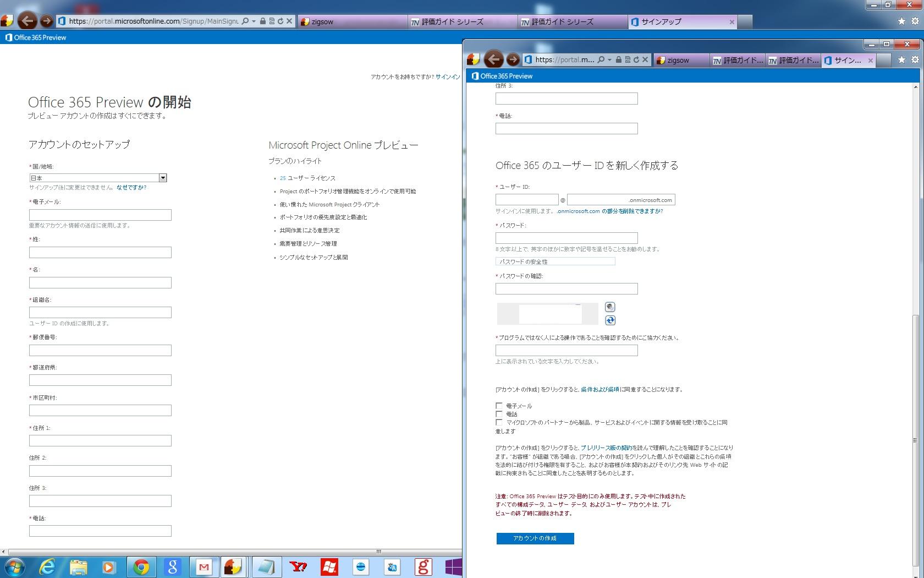
Task: Click the 姓 input field
Action: [100, 252]
